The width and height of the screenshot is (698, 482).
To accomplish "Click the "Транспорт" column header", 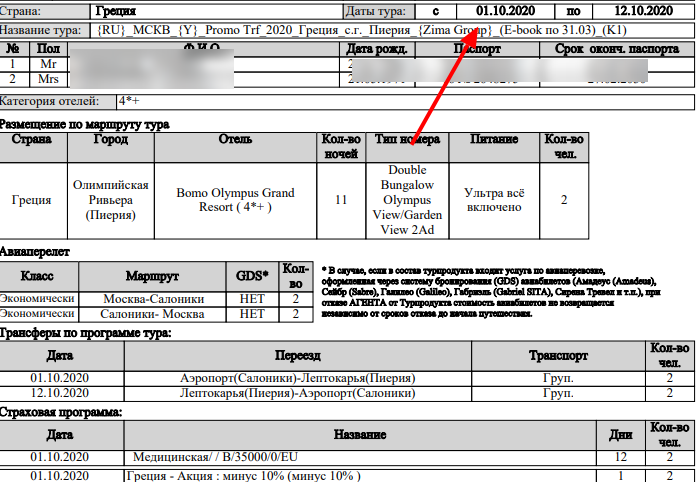I will (558, 355).
